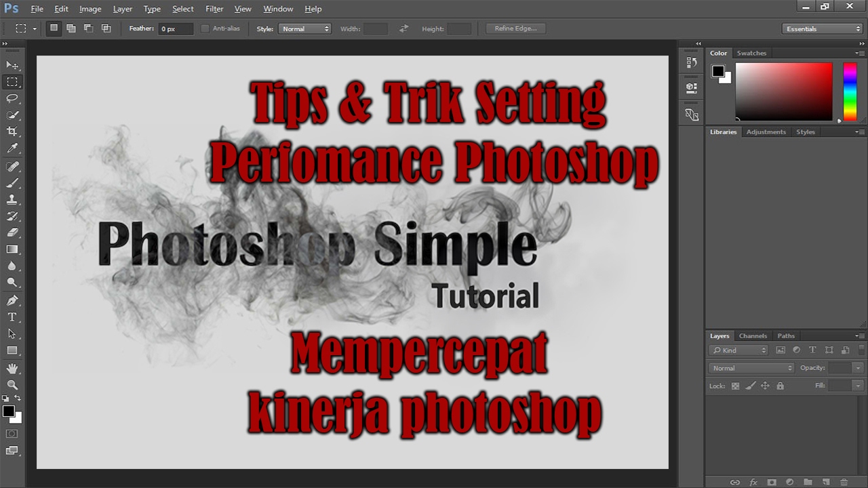Select the Blur tool

[12, 266]
